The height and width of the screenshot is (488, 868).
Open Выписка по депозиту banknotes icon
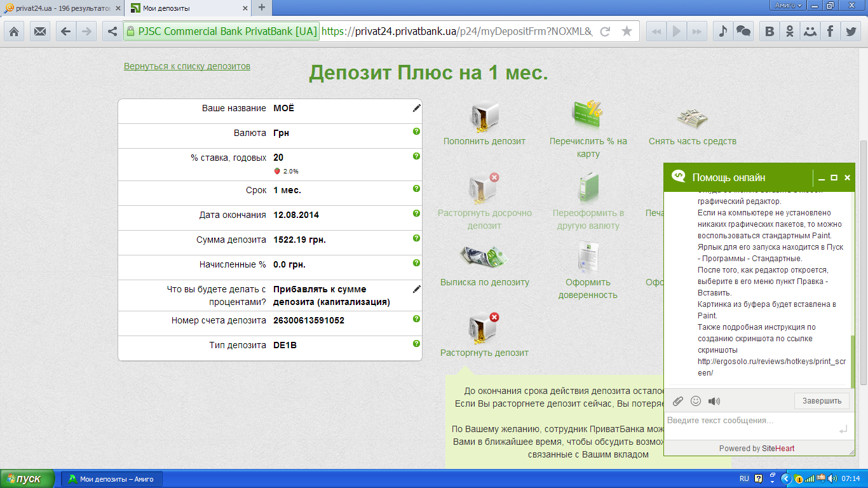[484, 257]
